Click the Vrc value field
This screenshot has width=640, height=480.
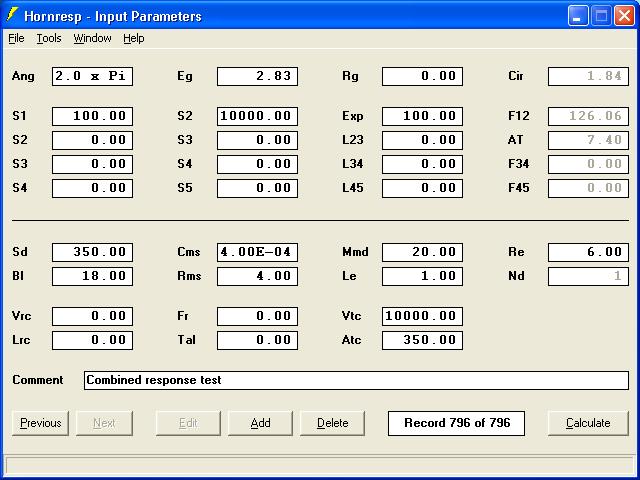coord(92,316)
